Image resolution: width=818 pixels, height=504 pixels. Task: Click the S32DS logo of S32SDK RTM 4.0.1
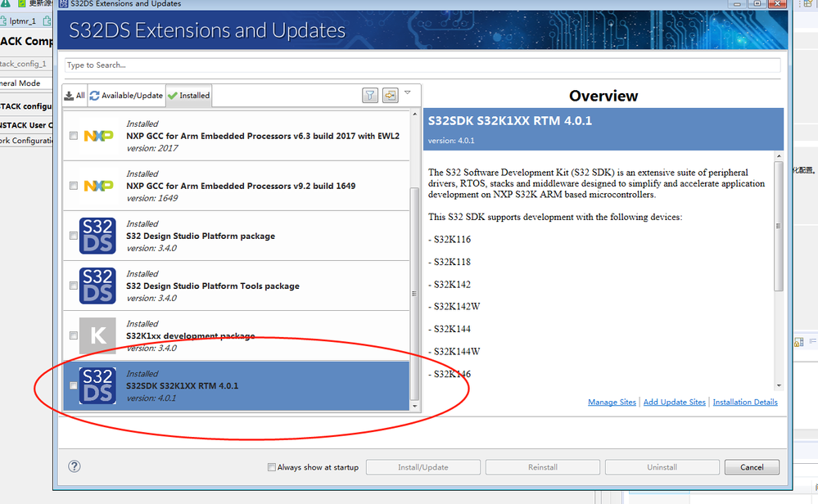click(x=97, y=385)
